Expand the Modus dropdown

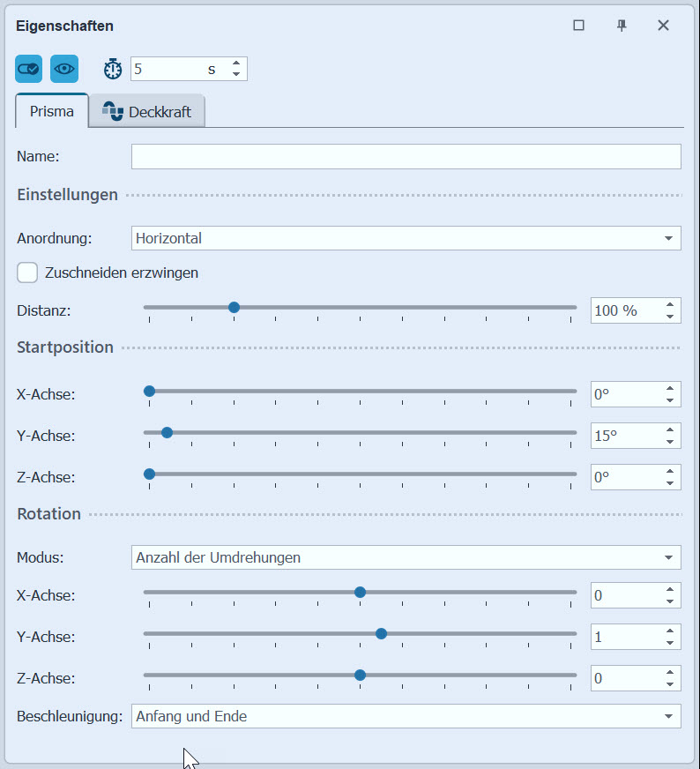click(406, 557)
